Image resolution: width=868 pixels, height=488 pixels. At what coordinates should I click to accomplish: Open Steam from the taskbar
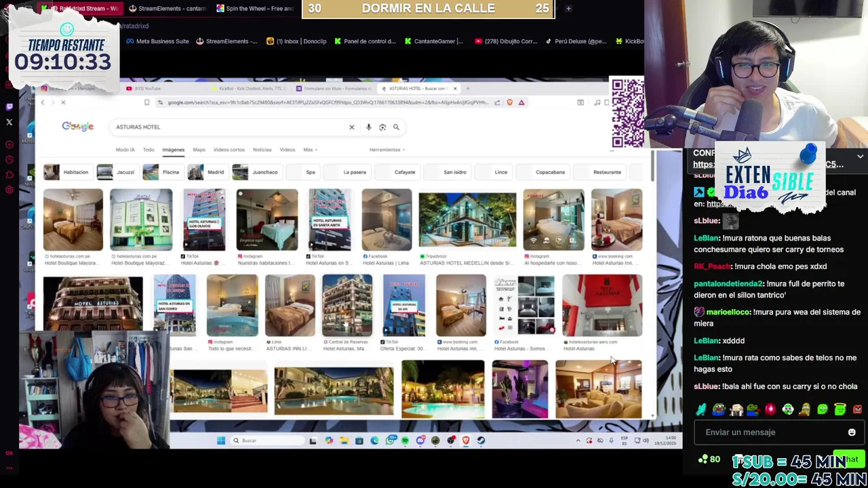[481, 441]
